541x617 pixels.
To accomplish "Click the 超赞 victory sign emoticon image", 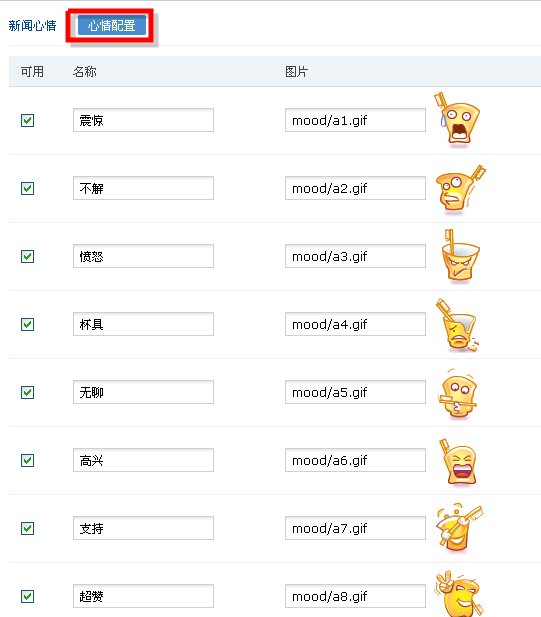I will pyautogui.click(x=459, y=593).
